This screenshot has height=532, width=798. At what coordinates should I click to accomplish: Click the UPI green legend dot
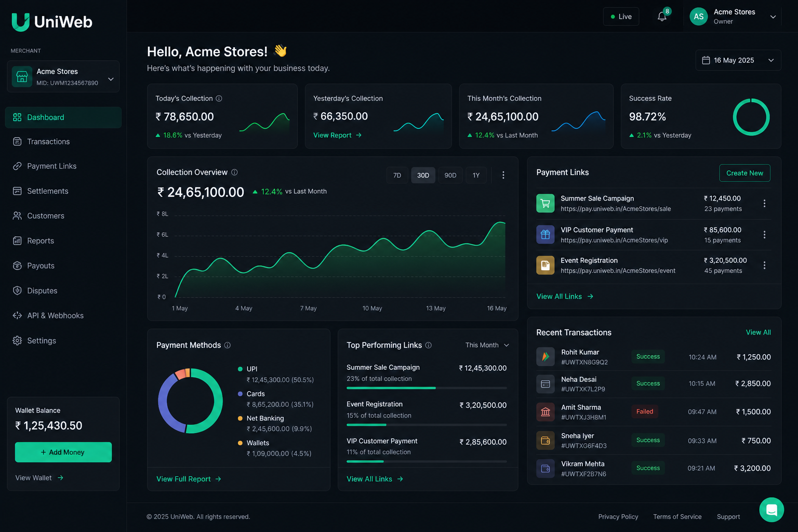(x=240, y=369)
